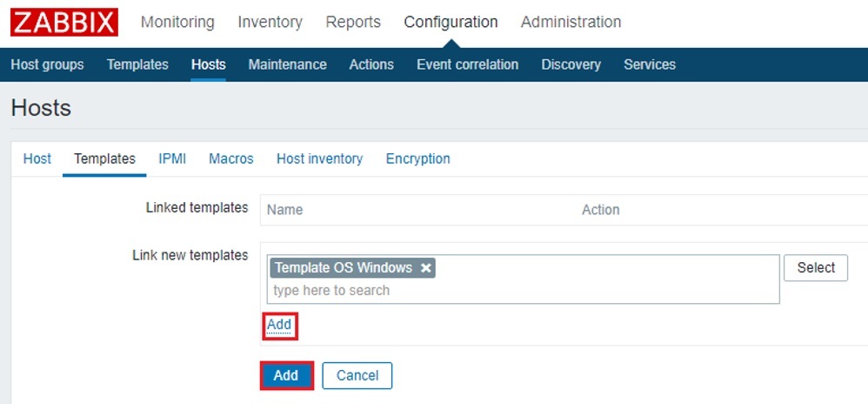Screen dimensions: 868x404
Task: Open the Administration menu
Action: (571, 22)
